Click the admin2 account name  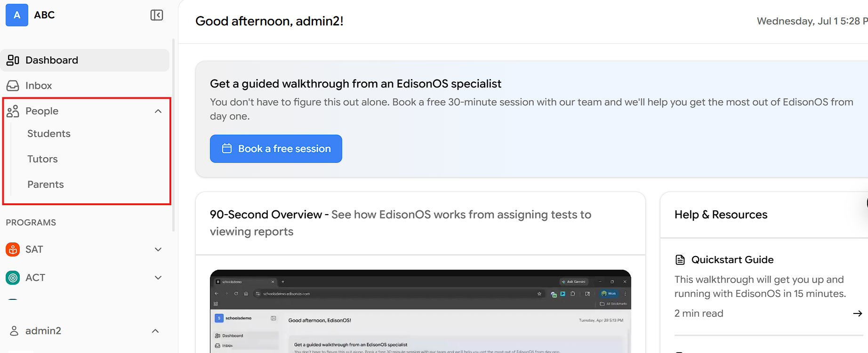pyautogui.click(x=43, y=331)
